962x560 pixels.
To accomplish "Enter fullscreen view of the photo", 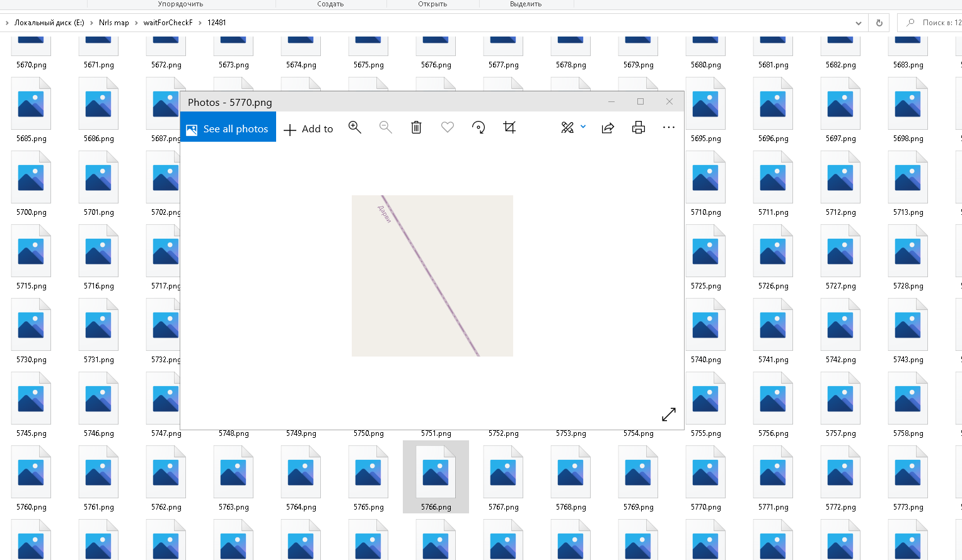I will tap(669, 414).
